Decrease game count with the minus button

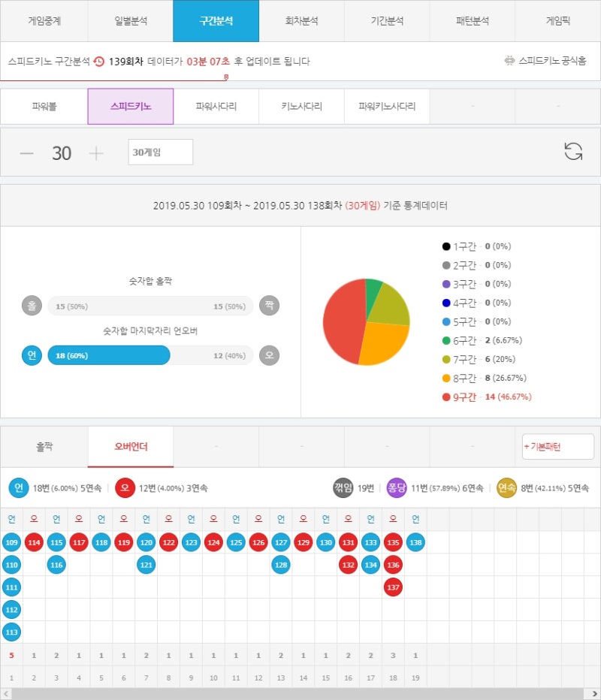27,153
